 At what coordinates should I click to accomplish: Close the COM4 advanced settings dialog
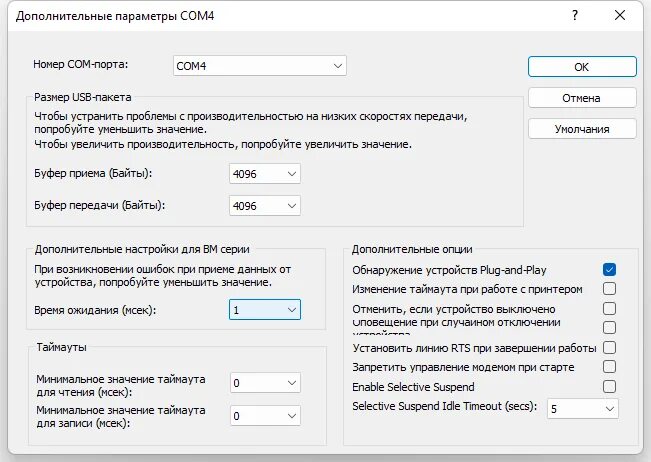coord(621,16)
